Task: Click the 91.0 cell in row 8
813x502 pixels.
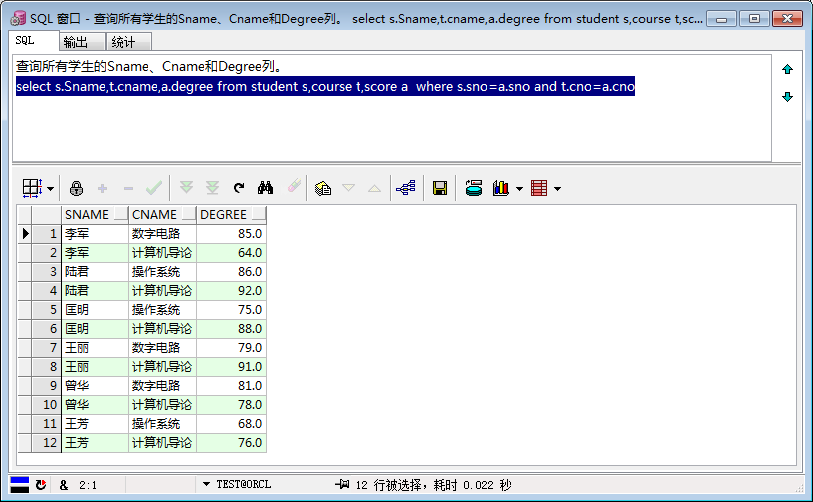Action: tap(232, 367)
